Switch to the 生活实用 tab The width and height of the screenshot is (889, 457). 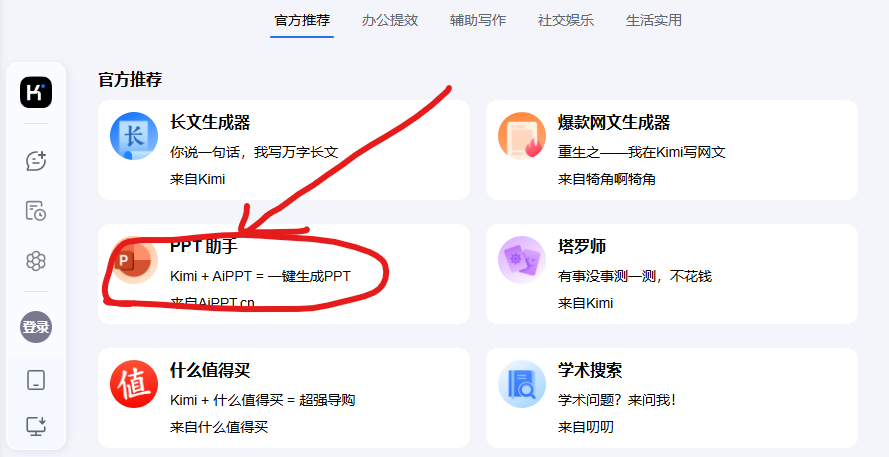(x=654, y=20)
